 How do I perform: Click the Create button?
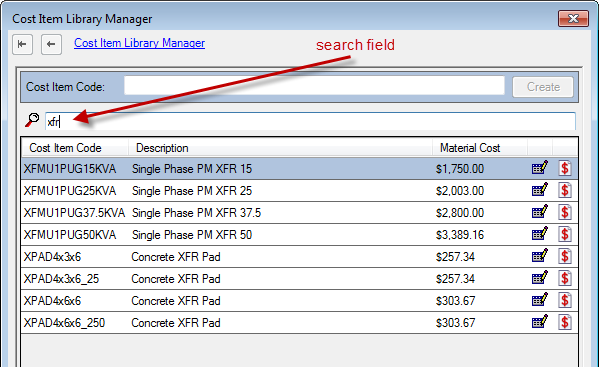(x=543, y=87)
